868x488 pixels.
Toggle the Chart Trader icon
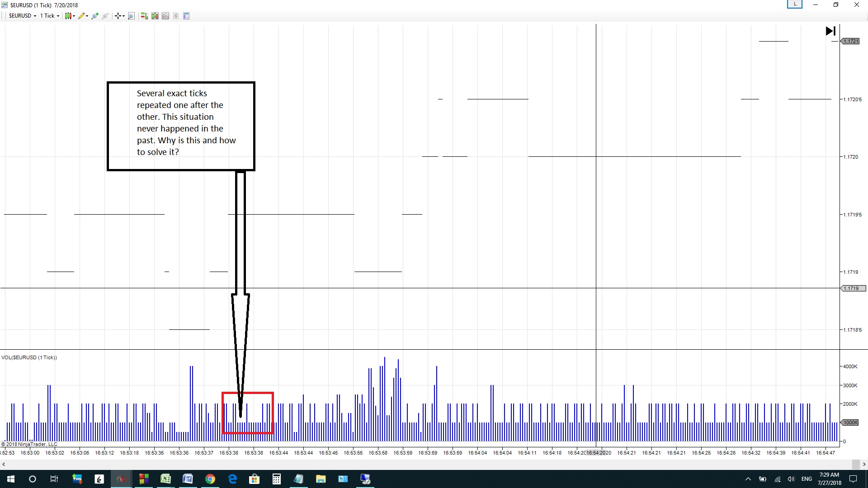tap(144, 16)
